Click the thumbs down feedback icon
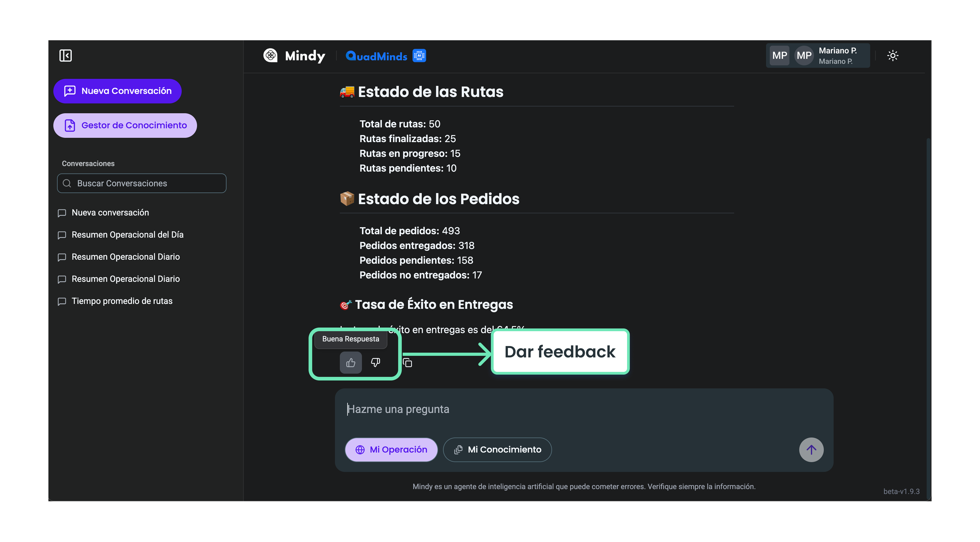The image size is (980, 542). point(375,362)
